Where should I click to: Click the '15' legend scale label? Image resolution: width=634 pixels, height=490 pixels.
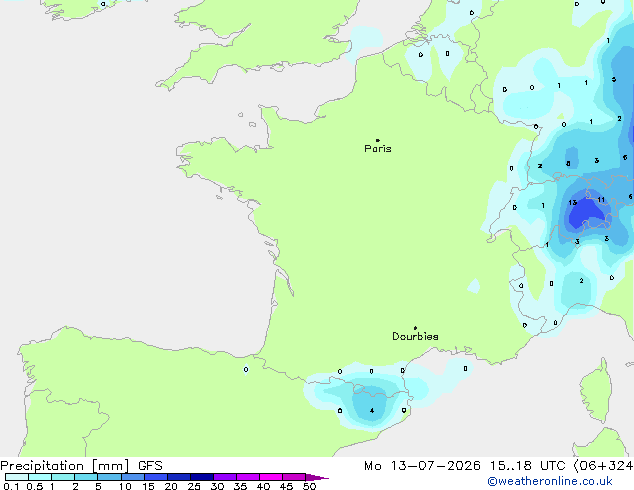pos(148,486)
